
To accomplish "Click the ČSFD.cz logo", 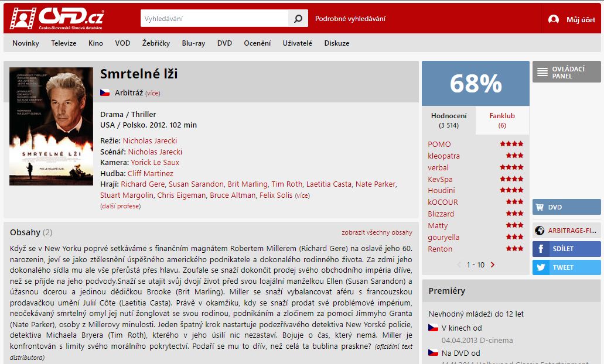I will pyautogui.click(x=57, y=18).
